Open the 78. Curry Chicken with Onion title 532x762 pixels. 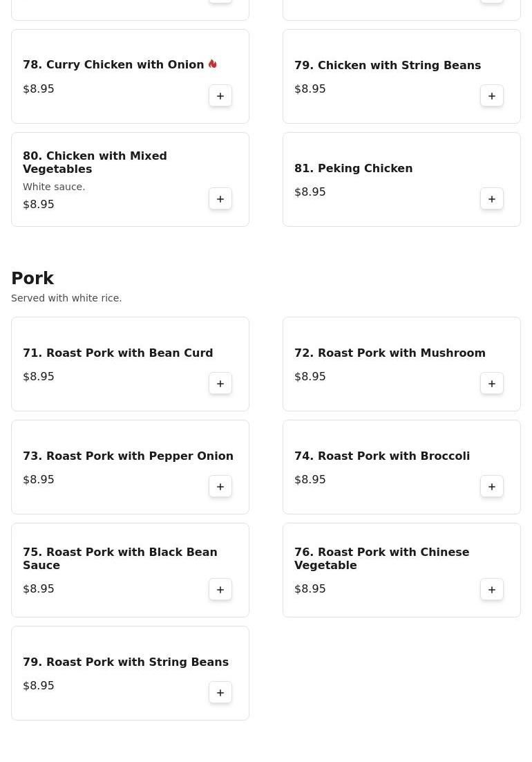(113, 64)
